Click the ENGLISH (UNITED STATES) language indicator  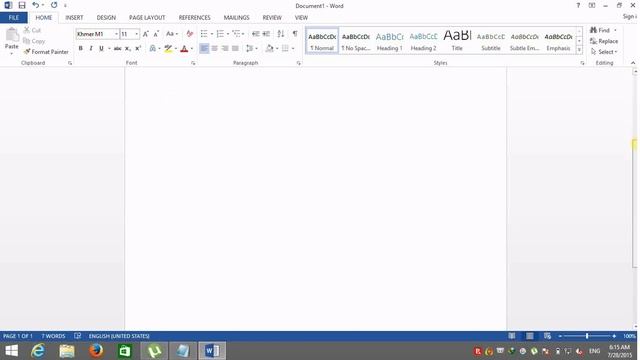click(x=119, y=336)
